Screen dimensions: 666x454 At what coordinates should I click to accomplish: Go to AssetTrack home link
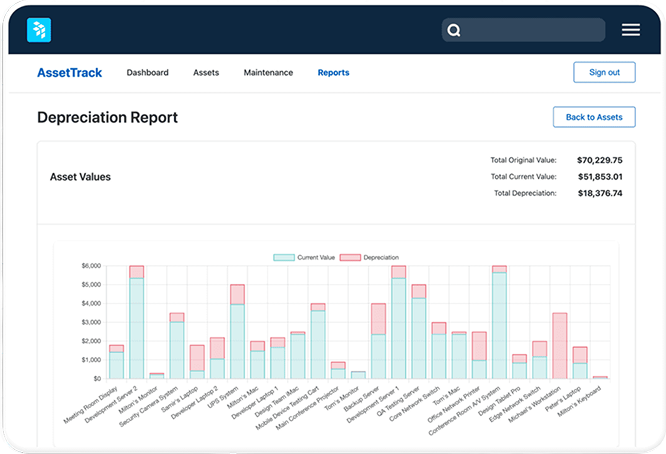[70, 73]
